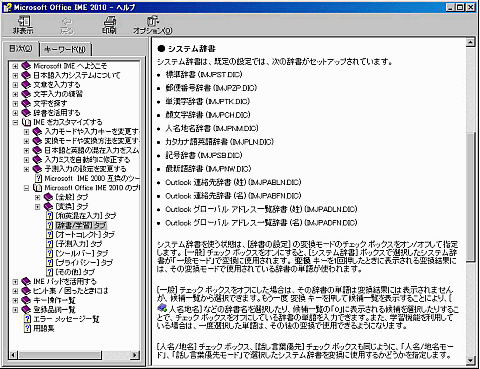Image resolution: width=480 pixels, height=369 pixels.
Task: Open the オプション(O) toolbar menu
Action: pyautogui.click(x=153, y=25)
